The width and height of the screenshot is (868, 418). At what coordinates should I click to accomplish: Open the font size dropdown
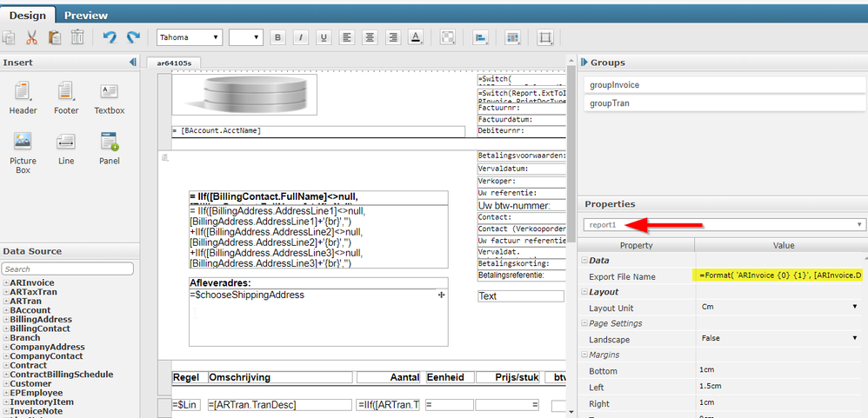click(245, 37)
